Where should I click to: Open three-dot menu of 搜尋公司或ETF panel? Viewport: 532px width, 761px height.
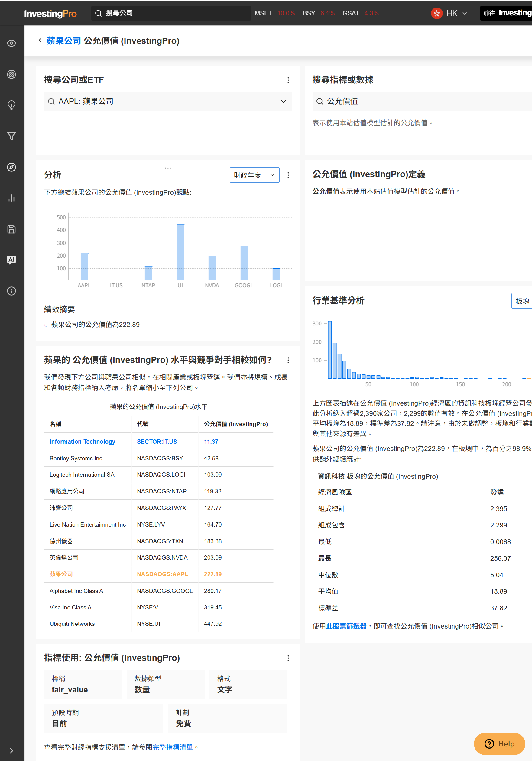[288, 80]
